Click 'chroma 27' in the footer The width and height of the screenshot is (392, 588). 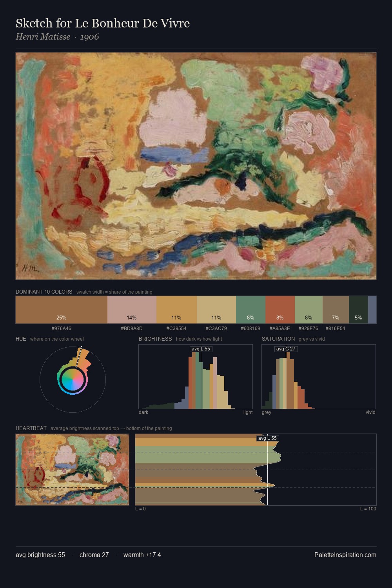(x=94, y=555)
